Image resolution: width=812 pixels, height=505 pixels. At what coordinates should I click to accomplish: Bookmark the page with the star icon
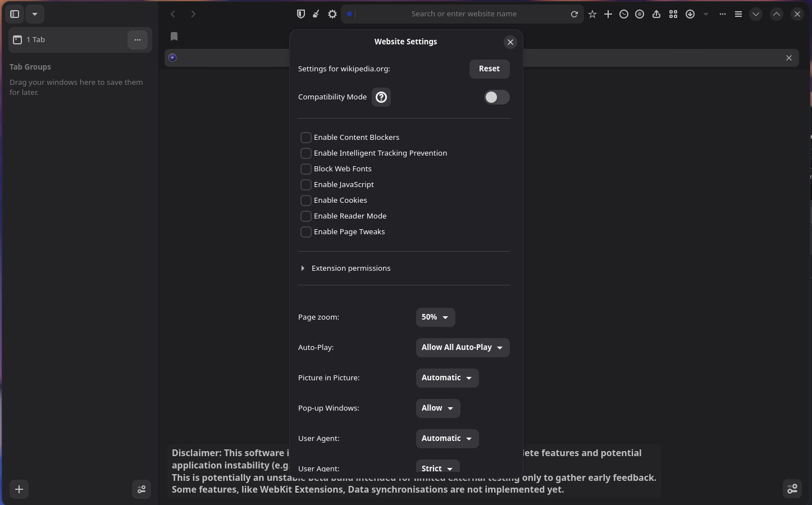[x=592, y=14]
